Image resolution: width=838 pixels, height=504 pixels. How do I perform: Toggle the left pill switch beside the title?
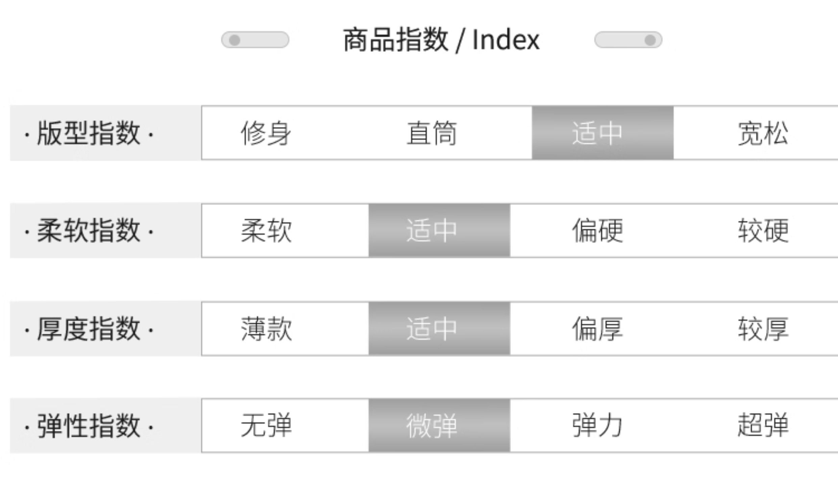255,40
